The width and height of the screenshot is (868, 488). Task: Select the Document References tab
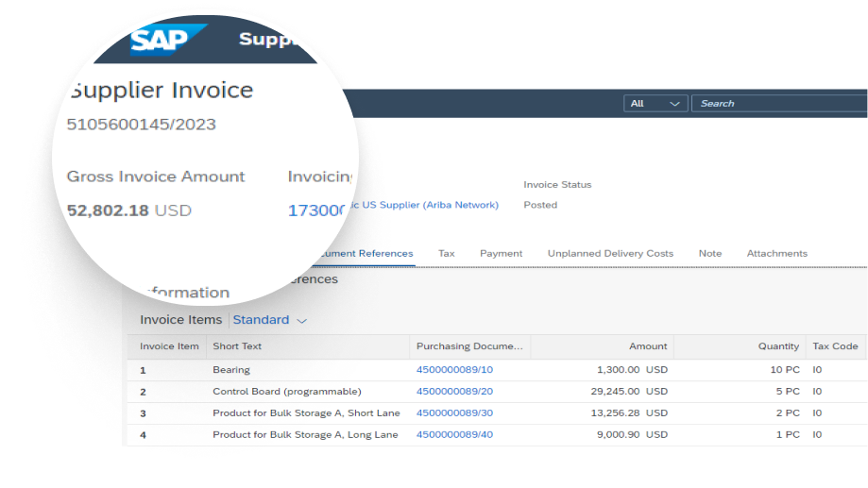tap(366, 253)
